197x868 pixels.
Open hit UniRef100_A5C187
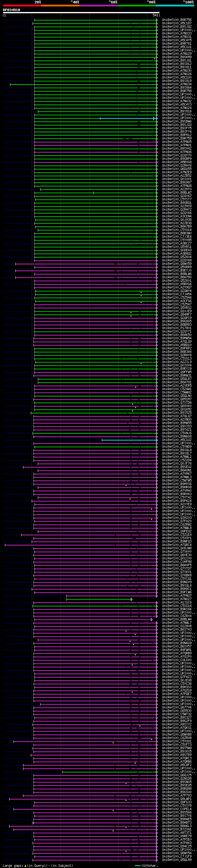[x=177, y=23]
